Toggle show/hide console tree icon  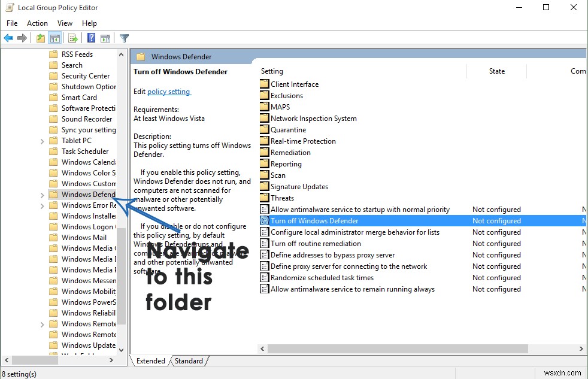(x=55, y=38)
